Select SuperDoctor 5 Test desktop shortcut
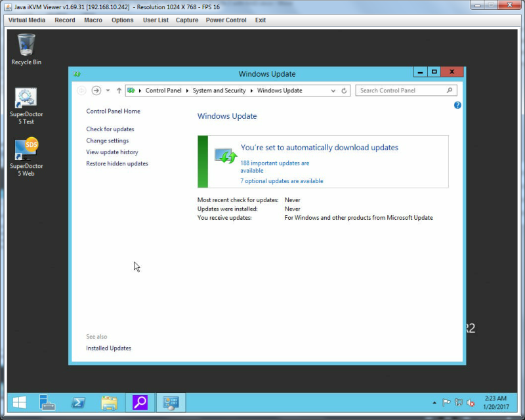Screen dimensions: 525x420 (26, 106)
